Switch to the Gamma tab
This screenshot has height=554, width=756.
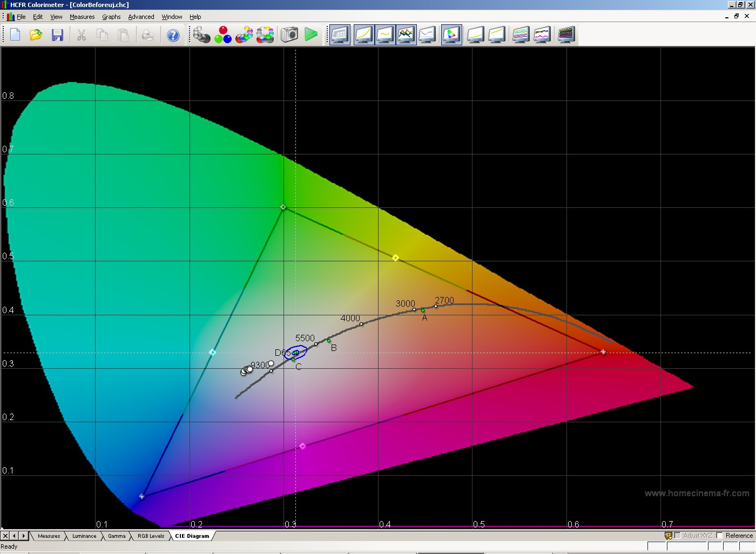pyautogui.click(x=117, y=536)
